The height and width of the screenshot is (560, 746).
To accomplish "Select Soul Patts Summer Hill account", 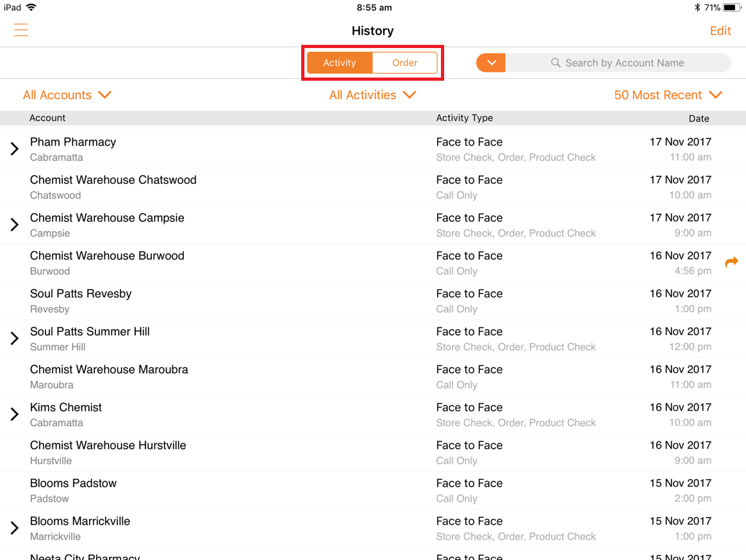I will (90, 332).
